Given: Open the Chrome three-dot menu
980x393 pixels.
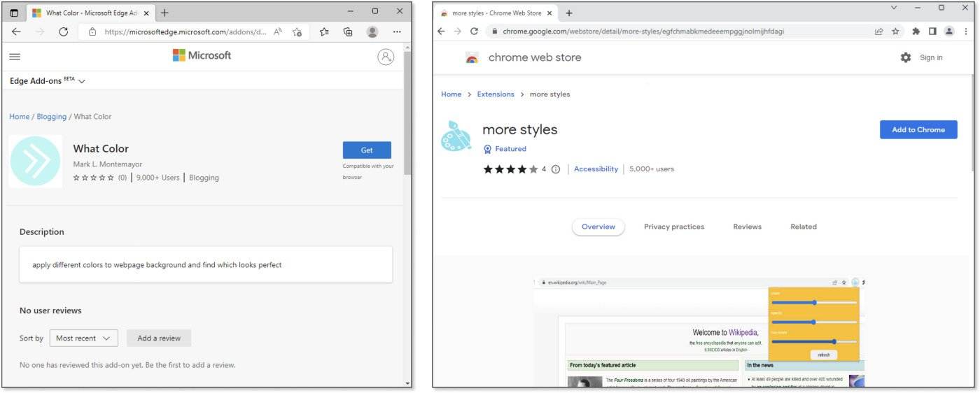Looking at the screenshot, I should click(x=965, y=31).
